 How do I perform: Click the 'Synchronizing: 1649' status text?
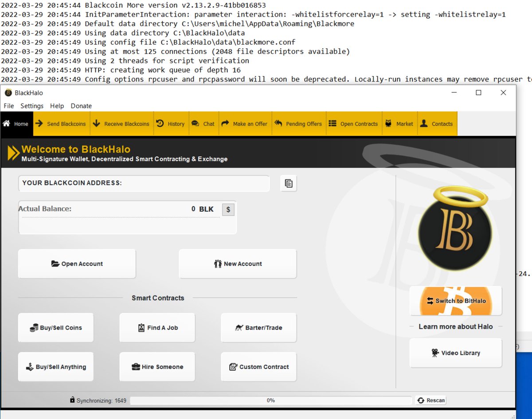coord(102,400)
